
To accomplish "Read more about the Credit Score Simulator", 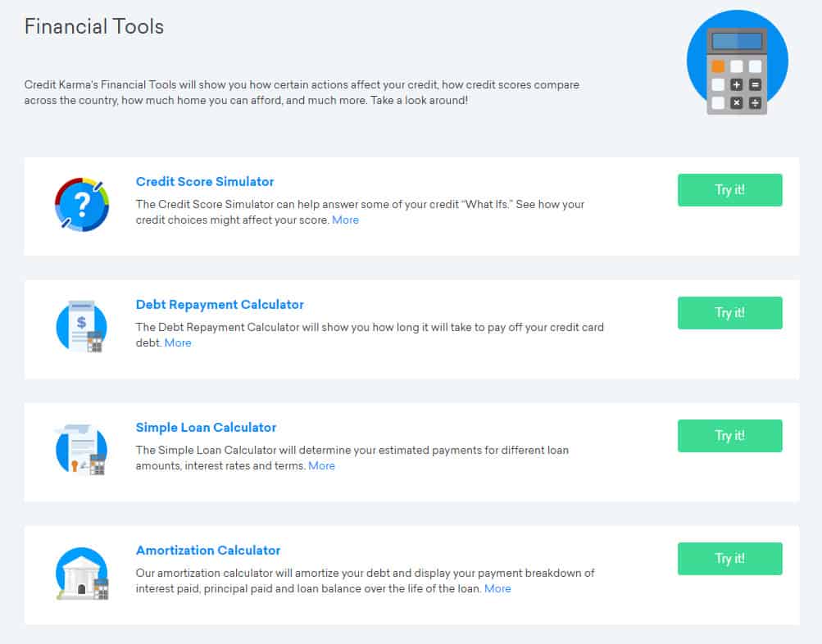I will [346, 220].
